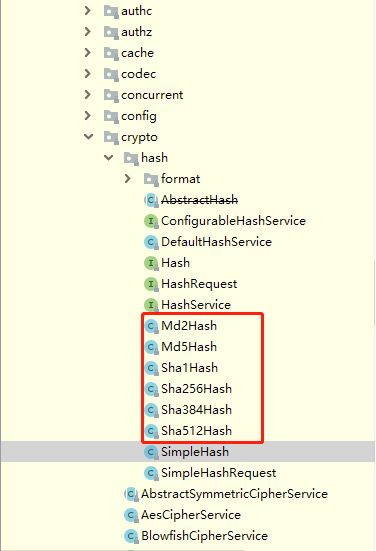Screen dimensions: 376x551
Task: Click the Md5Hash class icon
Action: tap(151, 347)
